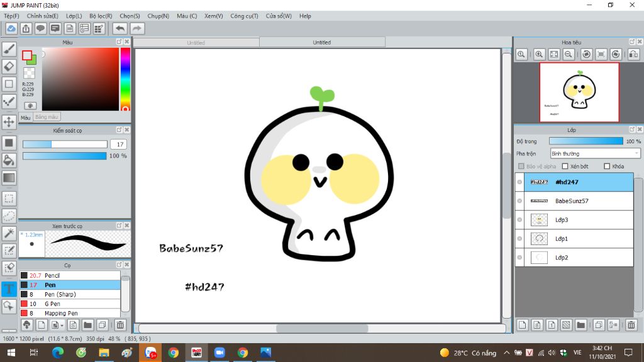Image resolution: width=644 pixels, height=362 pixels.
Task: Click the navigator preview thumbnail
Action: [x=579, y=92]
